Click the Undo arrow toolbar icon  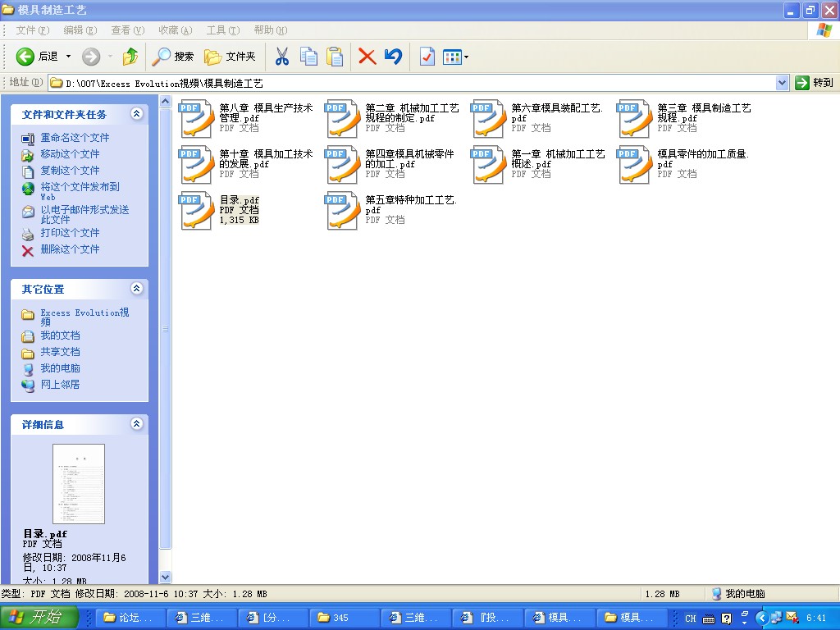point(393,57)
